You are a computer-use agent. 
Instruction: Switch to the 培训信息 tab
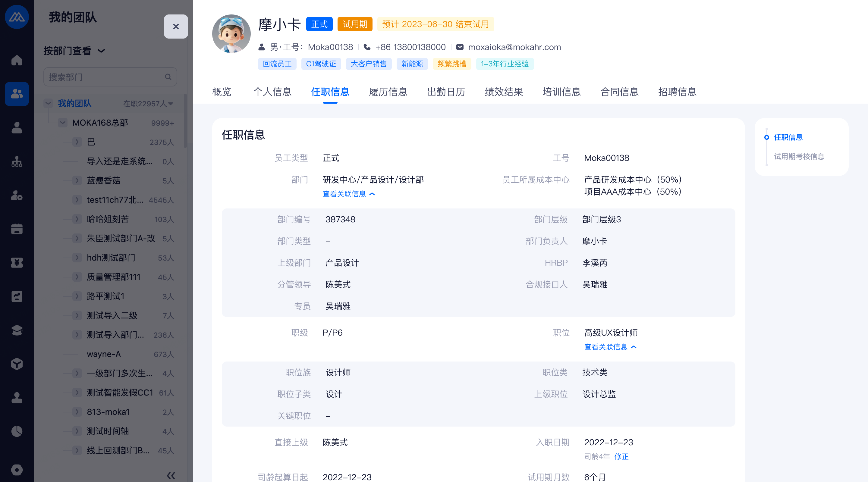coord(562,92)
